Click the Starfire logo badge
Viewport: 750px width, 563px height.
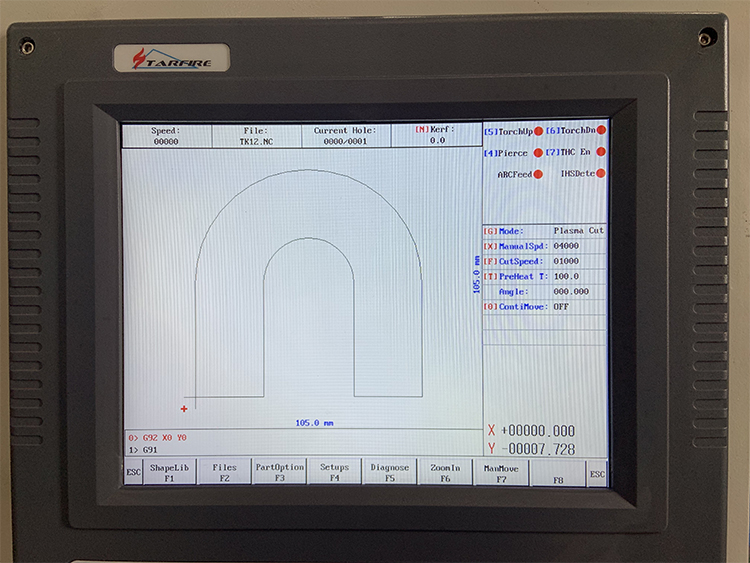click(171, 59)
